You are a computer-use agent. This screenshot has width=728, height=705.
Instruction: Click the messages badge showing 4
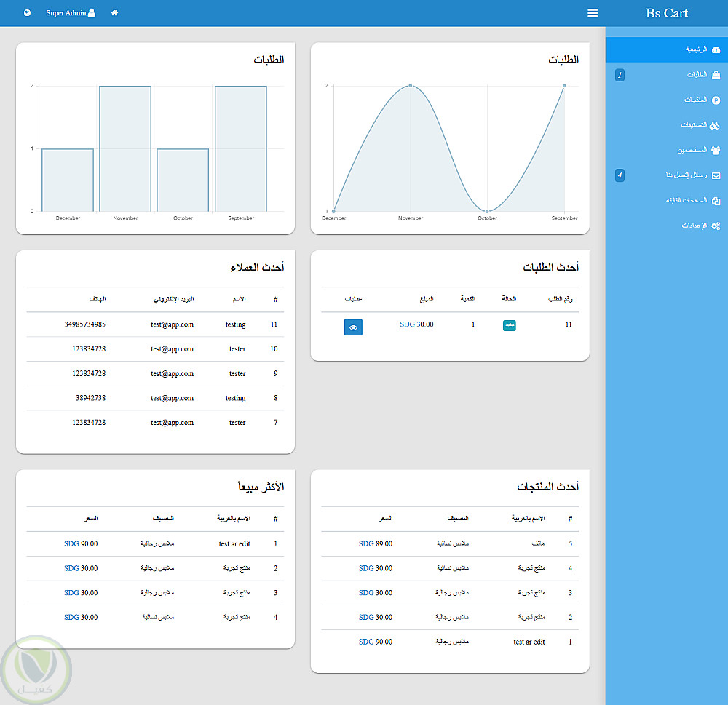pyautogui.click(x=620, y=175)
